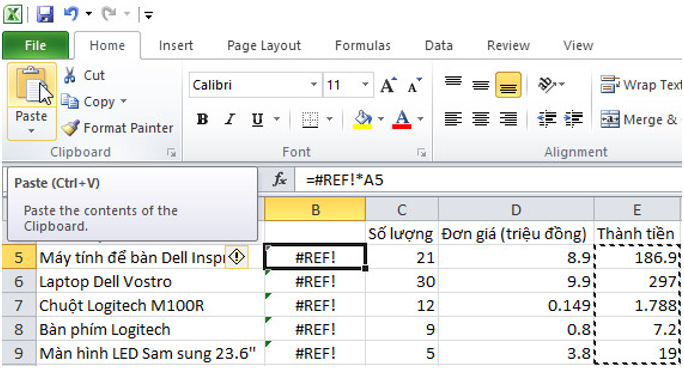Select column B header
This screenshot has height=368, width=684.
click(315, 210)
